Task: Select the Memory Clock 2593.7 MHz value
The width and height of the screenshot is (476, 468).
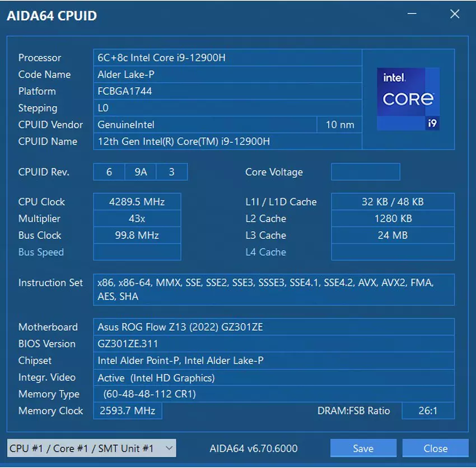Action: tap(128, 411)
